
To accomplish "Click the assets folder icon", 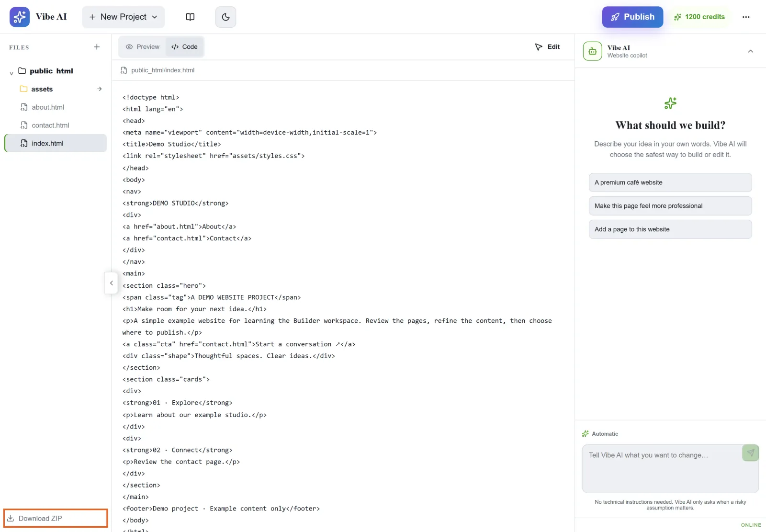I will (23, 89).
